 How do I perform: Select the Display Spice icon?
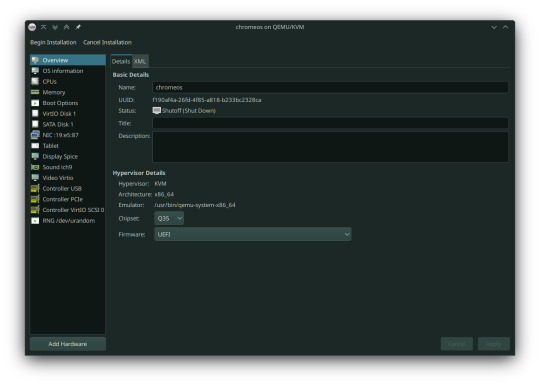(35, 156)
